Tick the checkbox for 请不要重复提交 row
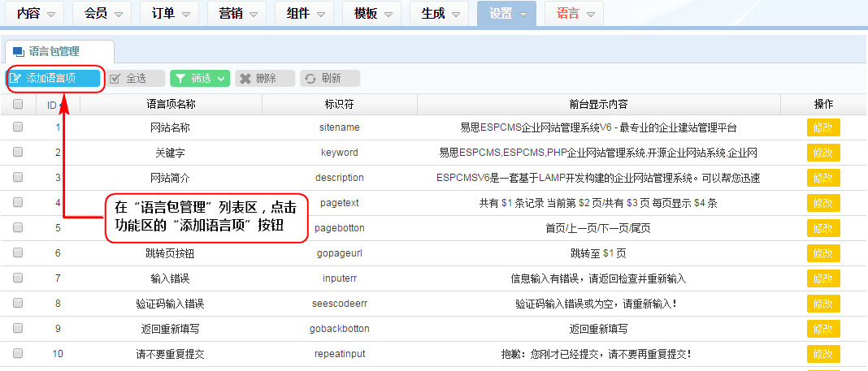The width and height of the screenshot is (868, 371). tap(18, 353)
